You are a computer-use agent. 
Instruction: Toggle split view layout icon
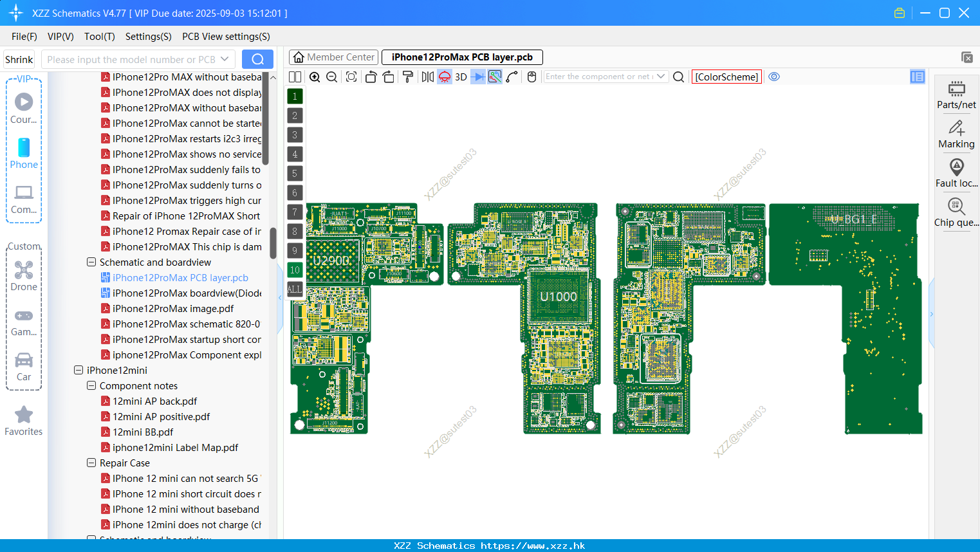click(x=295, y=77)
